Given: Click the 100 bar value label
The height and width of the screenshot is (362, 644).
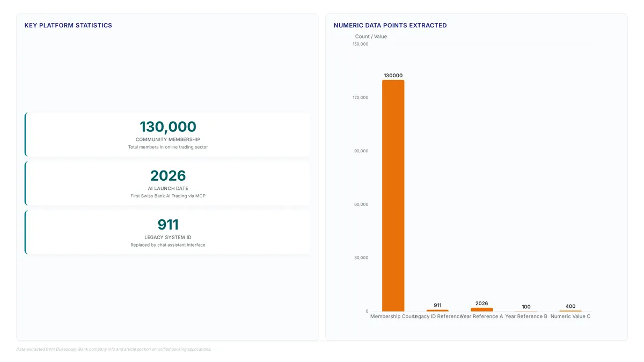Looking at the screenshot, I should coord(526,307).
